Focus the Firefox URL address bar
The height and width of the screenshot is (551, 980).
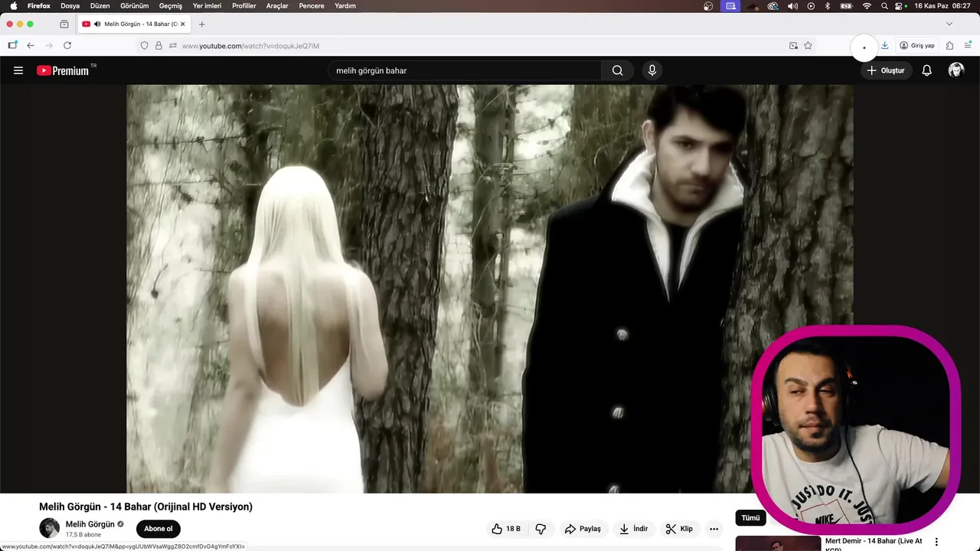coord(475,46)
